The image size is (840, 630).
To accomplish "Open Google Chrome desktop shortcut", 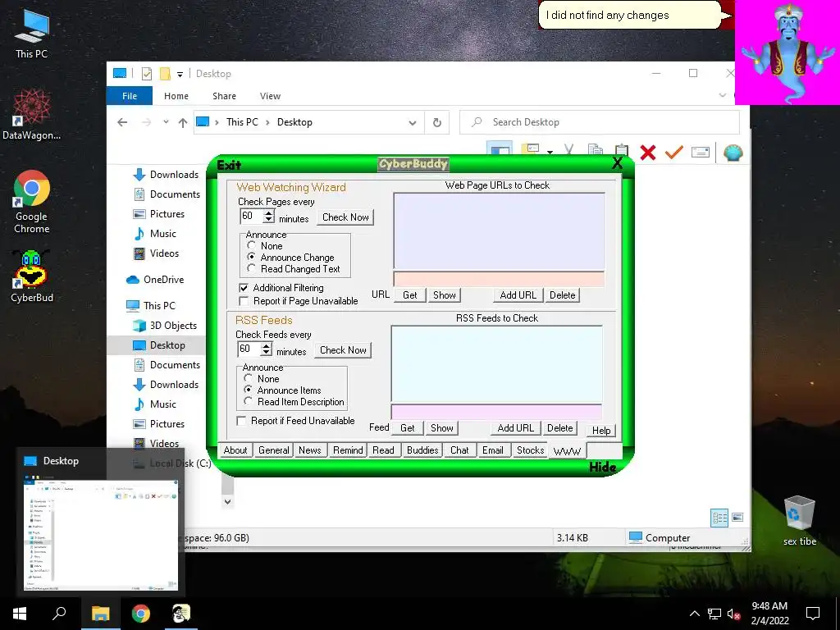I will [x=32, y=202].
